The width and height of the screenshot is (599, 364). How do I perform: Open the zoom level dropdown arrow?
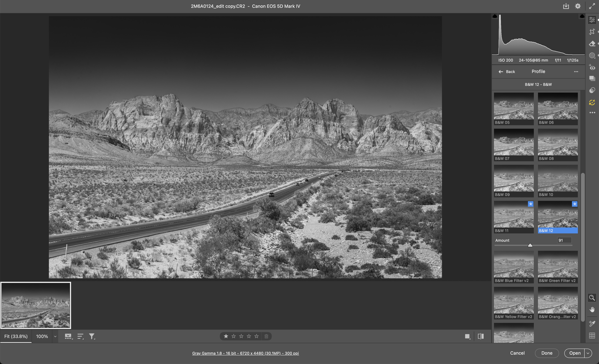[55, 337]
